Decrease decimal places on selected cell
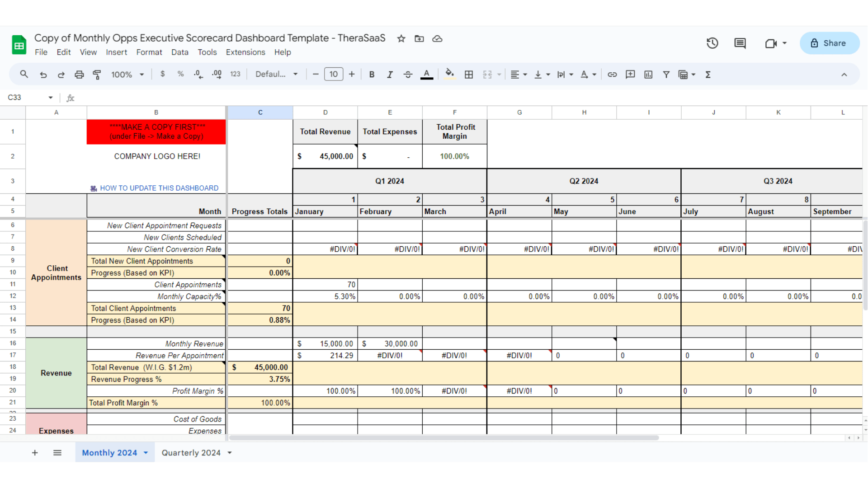 tap(198, 74)
